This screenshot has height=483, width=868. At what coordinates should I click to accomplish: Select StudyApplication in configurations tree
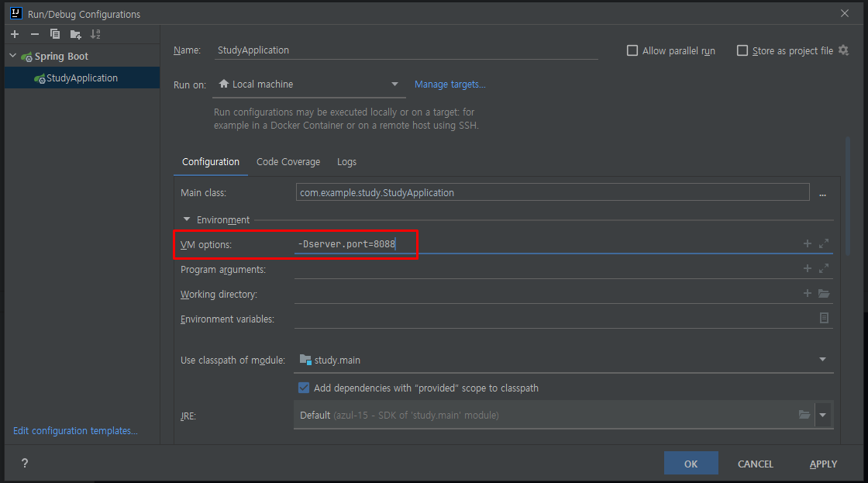pos(82,78)
